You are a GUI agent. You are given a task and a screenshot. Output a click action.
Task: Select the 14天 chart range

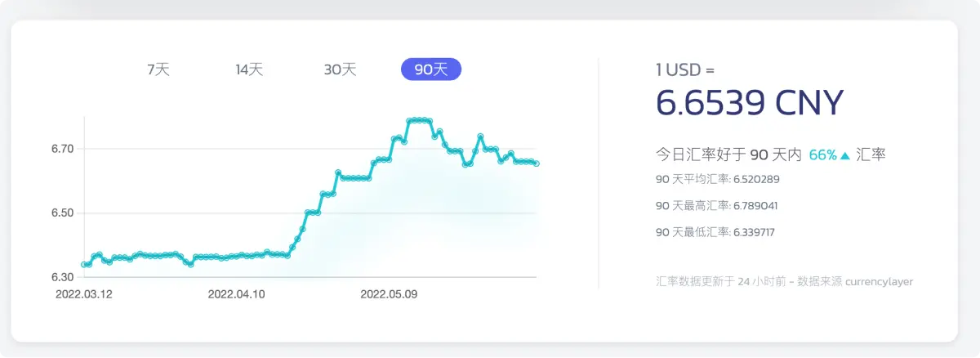click(249, 69)
